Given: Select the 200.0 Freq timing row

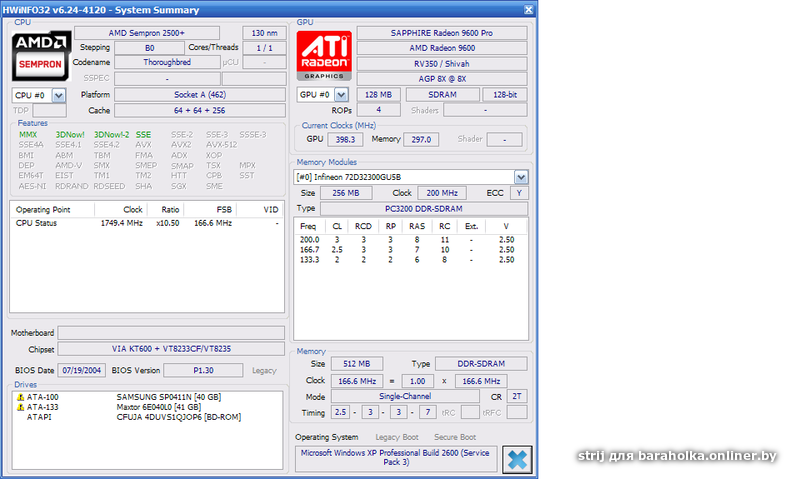Looking at the screenshot, I should click(x=411, y=240).
